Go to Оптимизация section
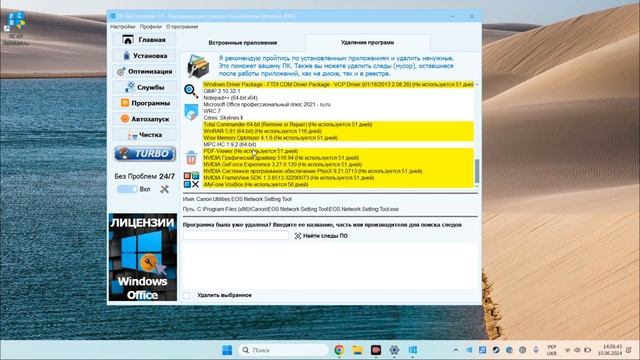 coord(144,71)
